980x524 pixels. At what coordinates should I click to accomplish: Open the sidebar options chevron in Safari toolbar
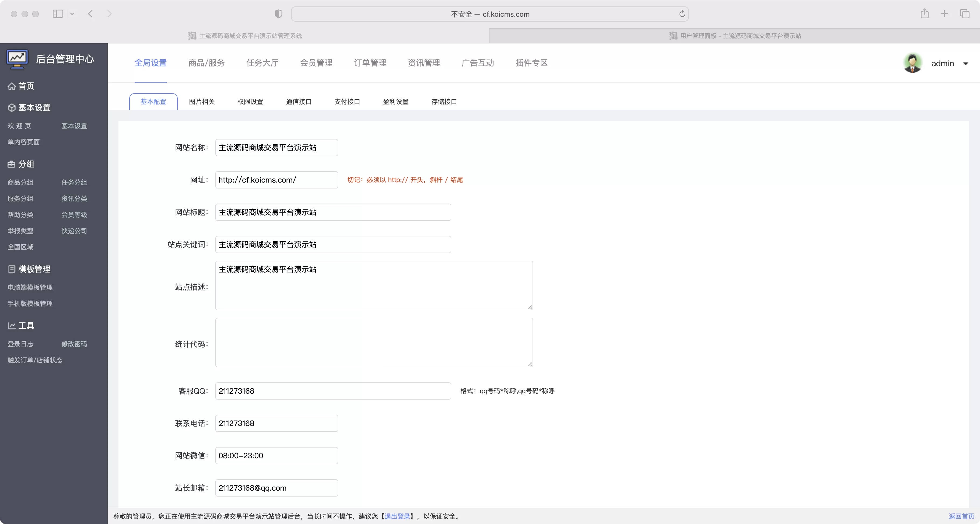72,14
